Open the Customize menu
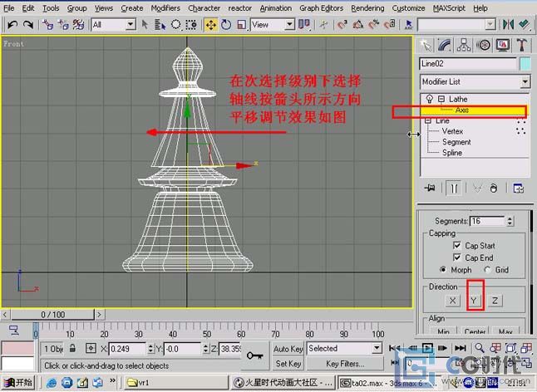The height and width of the screenshot is (392, 537). coord(408,7)
